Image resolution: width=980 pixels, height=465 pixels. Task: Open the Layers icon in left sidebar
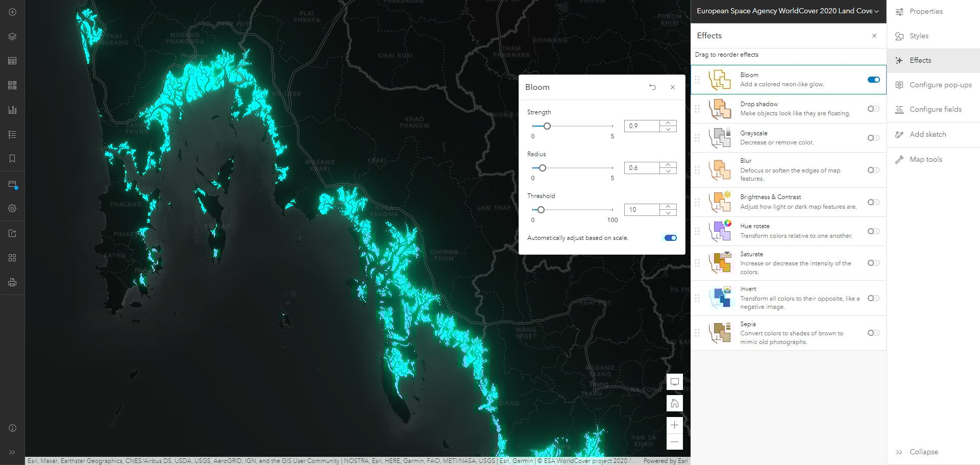(12, 37)
